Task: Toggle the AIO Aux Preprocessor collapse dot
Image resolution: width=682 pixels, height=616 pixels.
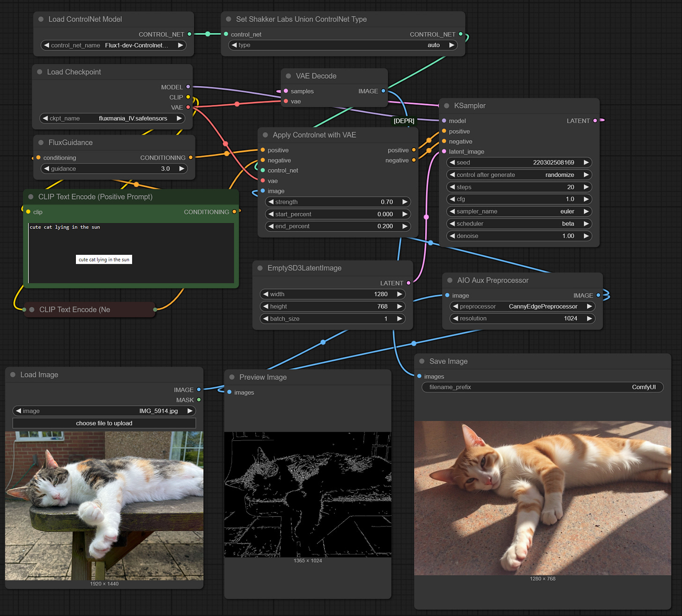Action: (450, 280)
